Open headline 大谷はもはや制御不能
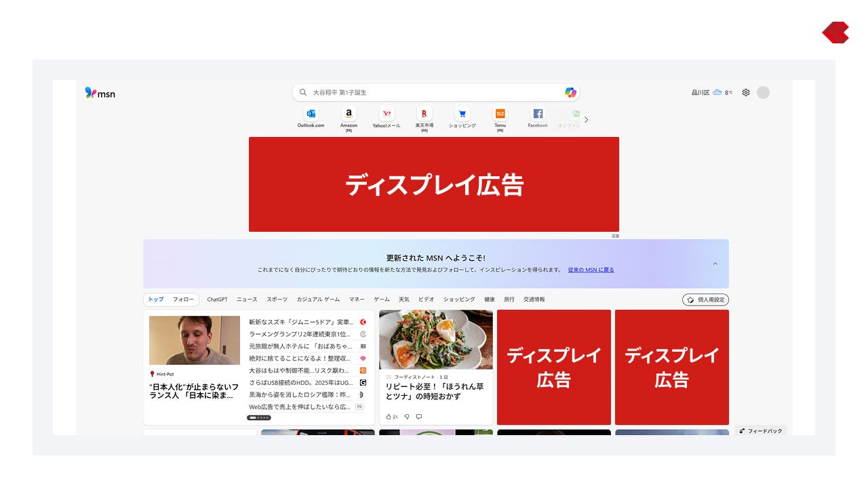This screenshot has height=488, width=868. 300,371
